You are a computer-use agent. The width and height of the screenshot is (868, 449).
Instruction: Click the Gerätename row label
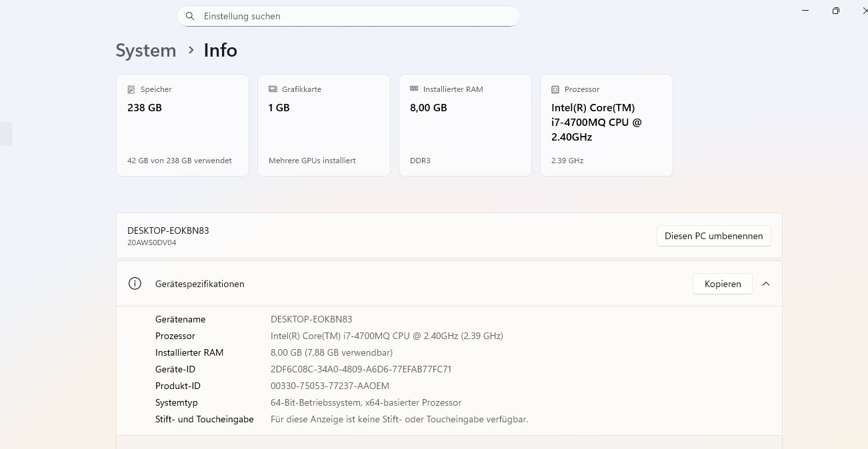[x=181, y=319]
